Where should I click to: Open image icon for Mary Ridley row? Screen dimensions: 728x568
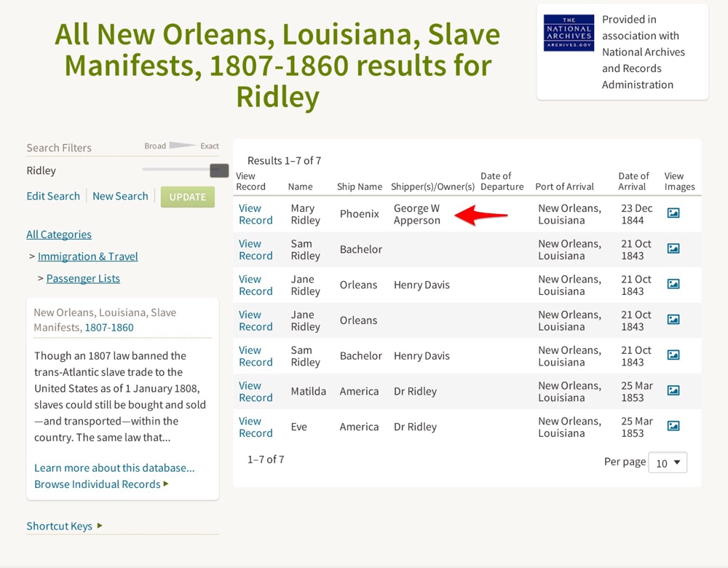point(673,213)
